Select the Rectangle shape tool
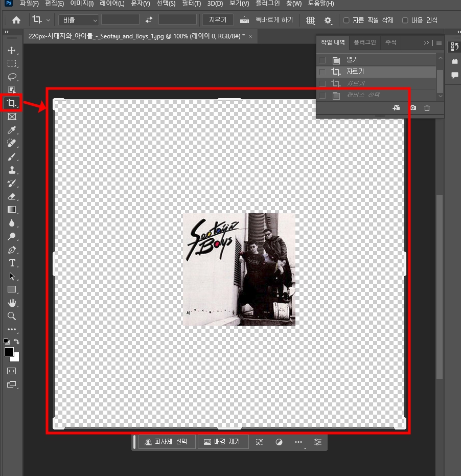Image resolution: width=461 pixels, height=476 pixels. (x=12, y=289)
